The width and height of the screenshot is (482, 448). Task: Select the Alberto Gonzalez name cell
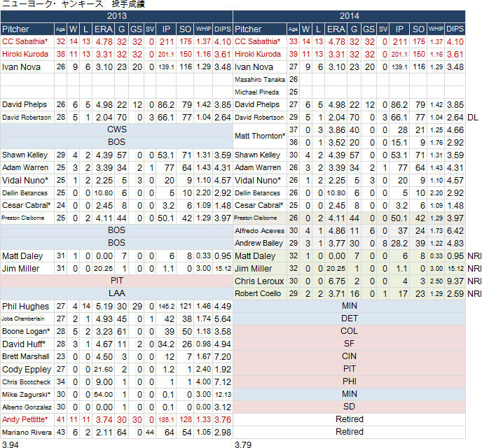27,407
